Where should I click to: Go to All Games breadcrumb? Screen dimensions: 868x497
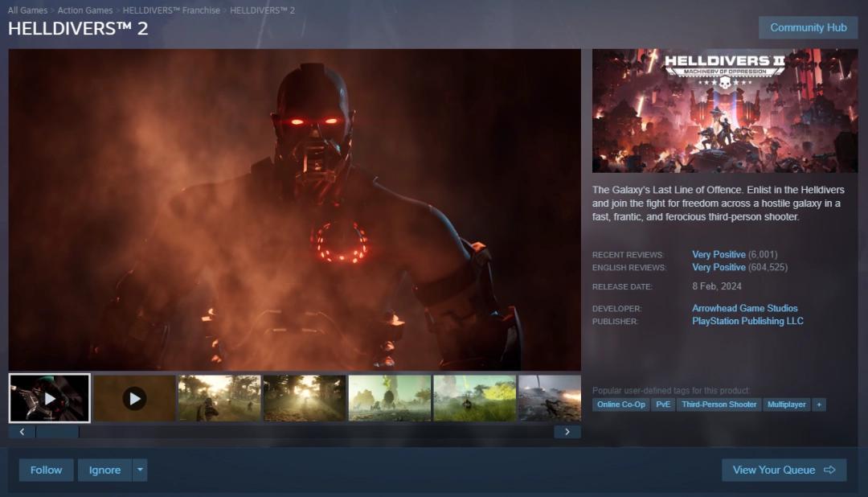coord(27,10)
